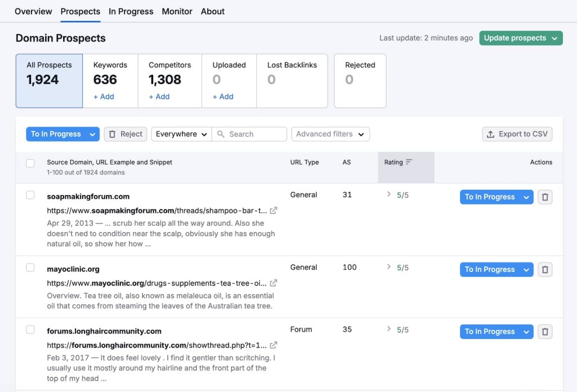Open forums.longhaircommunity.com thread via external link icon
The height and width of the screenshot is (392, 577).
(x=274, y=345)
